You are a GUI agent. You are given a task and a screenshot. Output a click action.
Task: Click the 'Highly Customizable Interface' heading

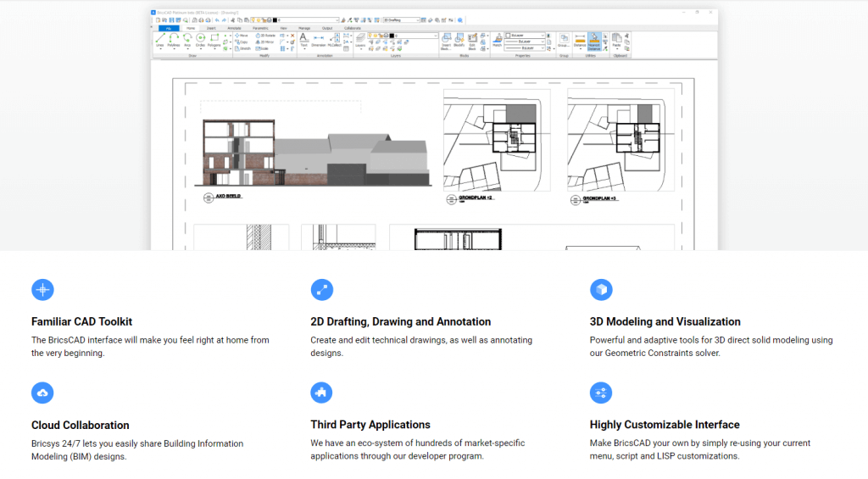tap(665, 425)
